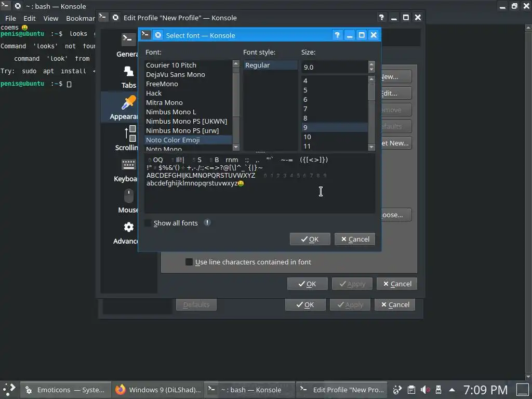Viewport: 532px width, 399px height.
Task: Select Nimbus Mono PS [UKWN] font
Action: tap(188, 121)
